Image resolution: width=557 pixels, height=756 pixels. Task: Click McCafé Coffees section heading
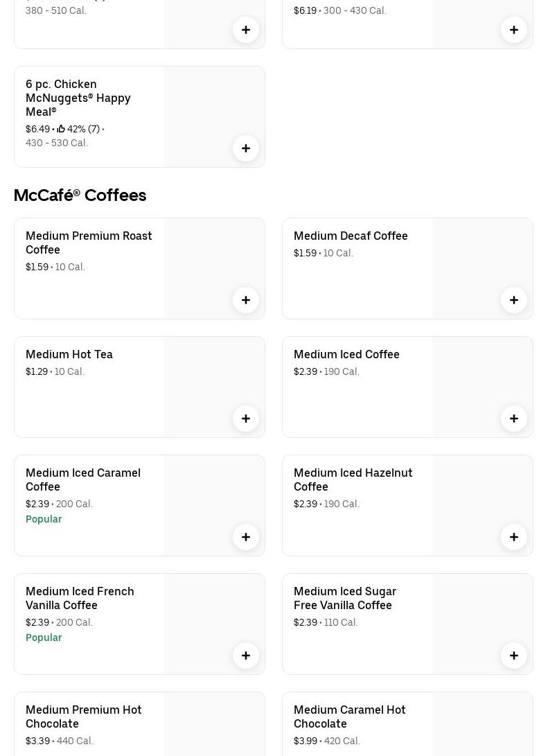[80, 195]
